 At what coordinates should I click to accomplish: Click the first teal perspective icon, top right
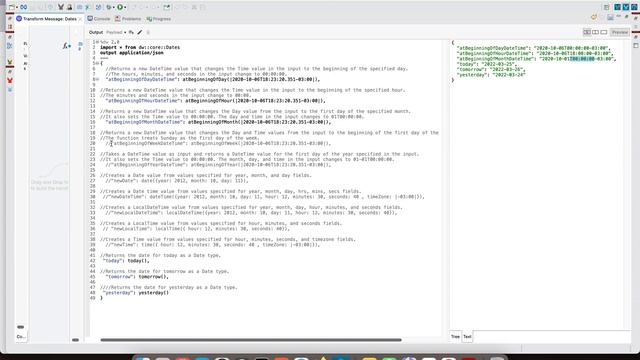coord(618,7)
